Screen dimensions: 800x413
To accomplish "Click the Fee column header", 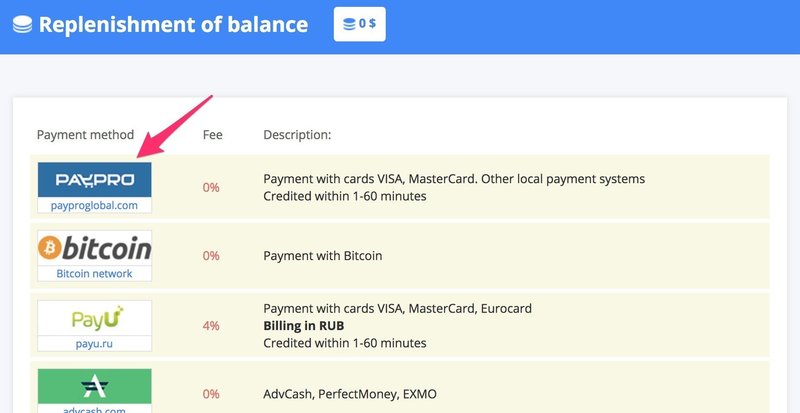I will (213, 135).
